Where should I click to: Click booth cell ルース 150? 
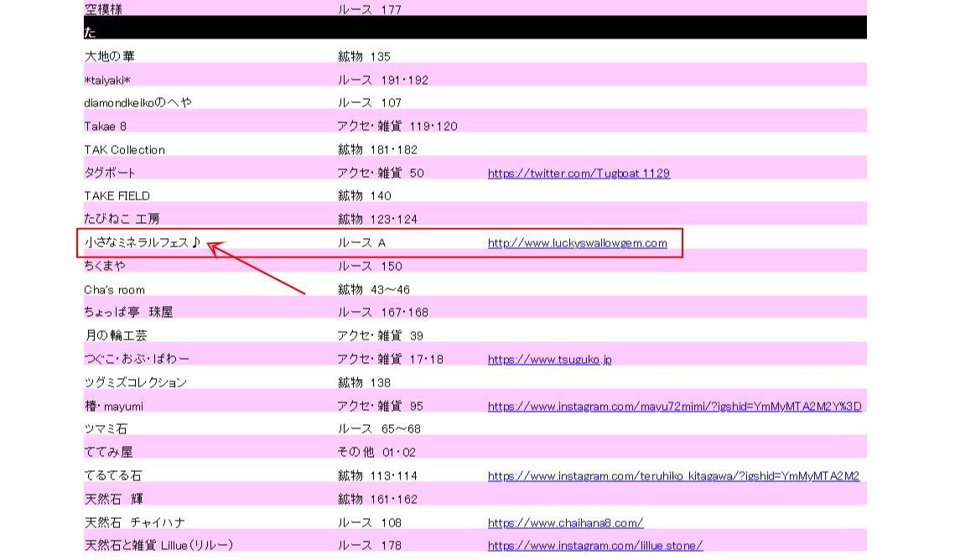370,266
